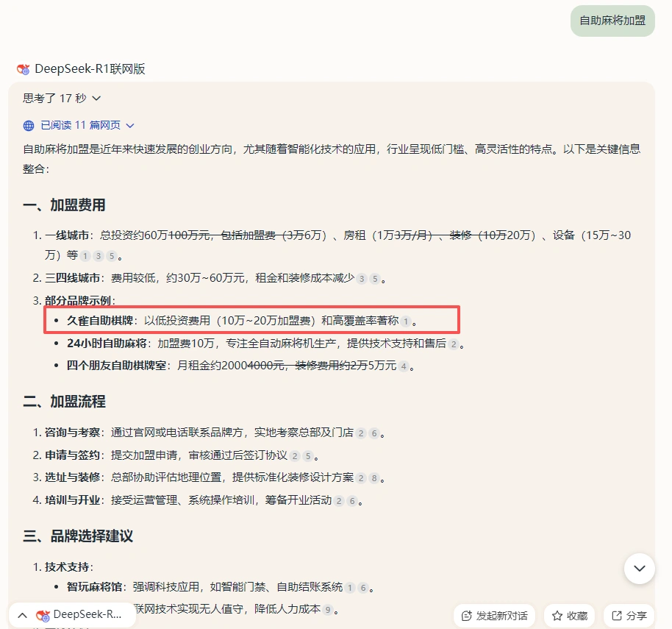Click citation 6 in 咨询与考察 step
Screen dimensions: 672x629
pyautogui.click(x=373, y=433)
